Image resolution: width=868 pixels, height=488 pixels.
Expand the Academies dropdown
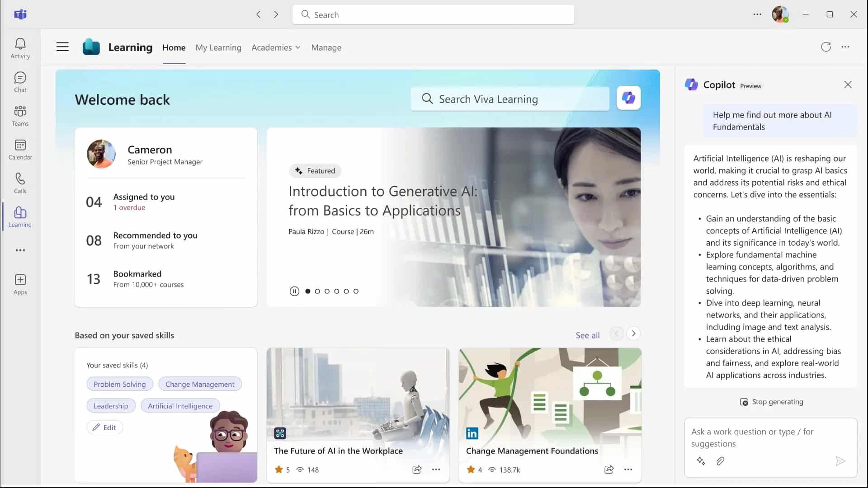(276, 47)
